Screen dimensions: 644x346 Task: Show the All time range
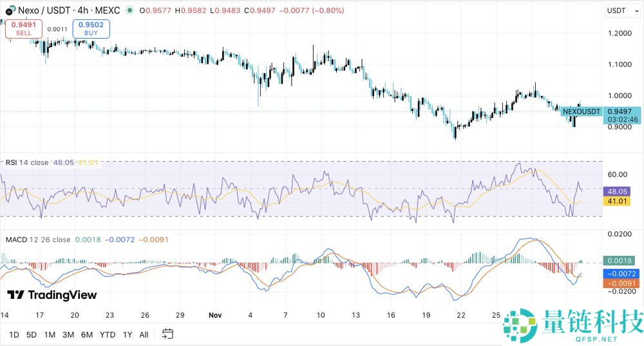144,334
